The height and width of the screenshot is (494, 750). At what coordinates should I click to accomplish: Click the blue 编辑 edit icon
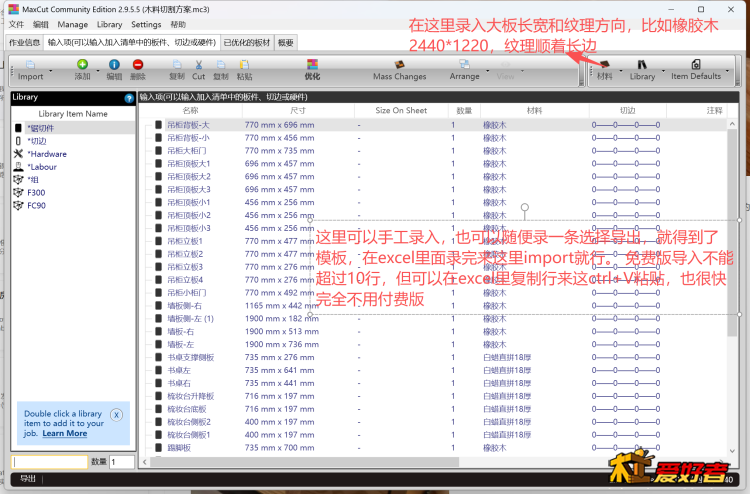(x=114, y=64)
